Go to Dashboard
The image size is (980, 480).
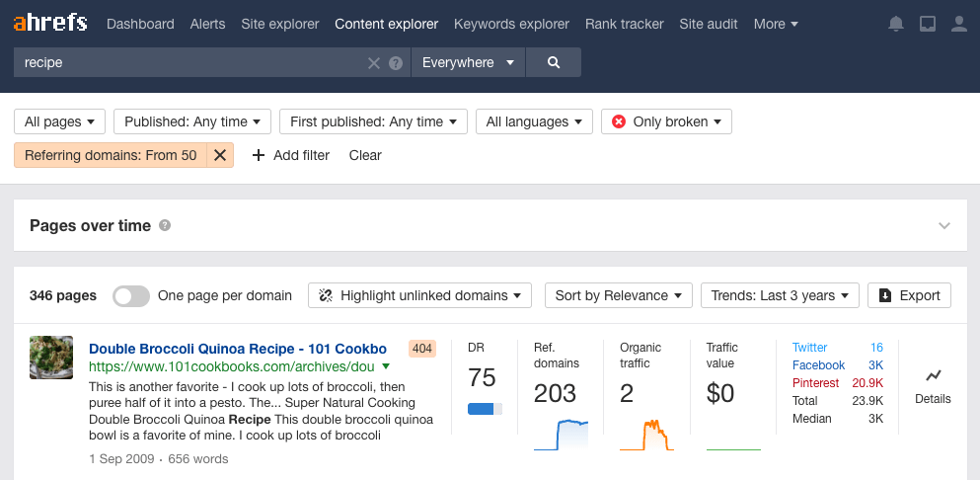coord(140,24)
